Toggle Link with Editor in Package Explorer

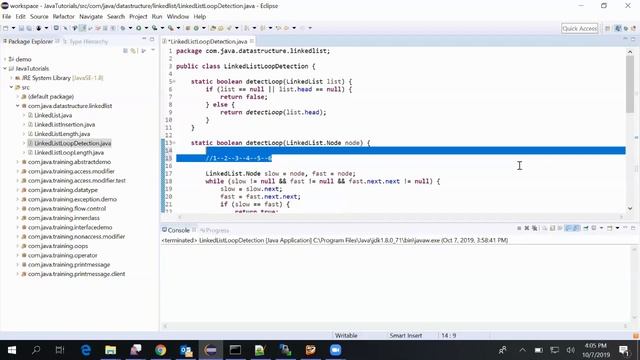[133, 51]
